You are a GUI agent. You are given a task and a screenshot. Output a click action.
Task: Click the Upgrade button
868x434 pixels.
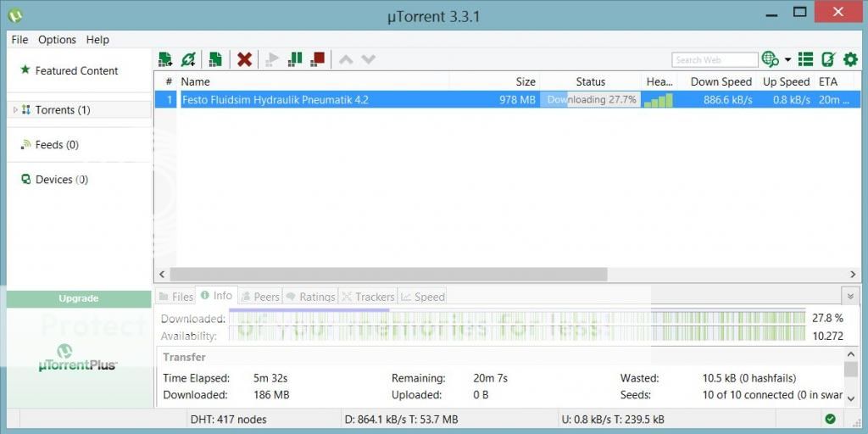tap(79, 298)
